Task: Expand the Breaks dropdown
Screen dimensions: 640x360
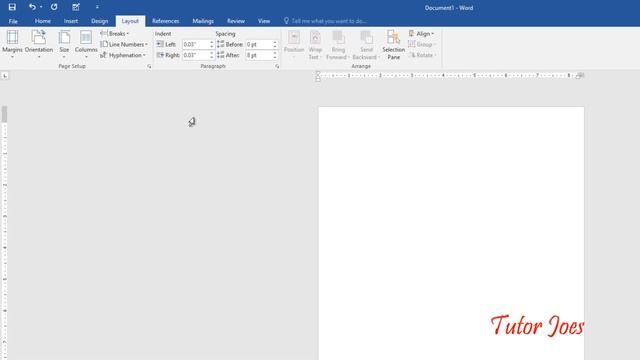Action: tap(115, 33)
